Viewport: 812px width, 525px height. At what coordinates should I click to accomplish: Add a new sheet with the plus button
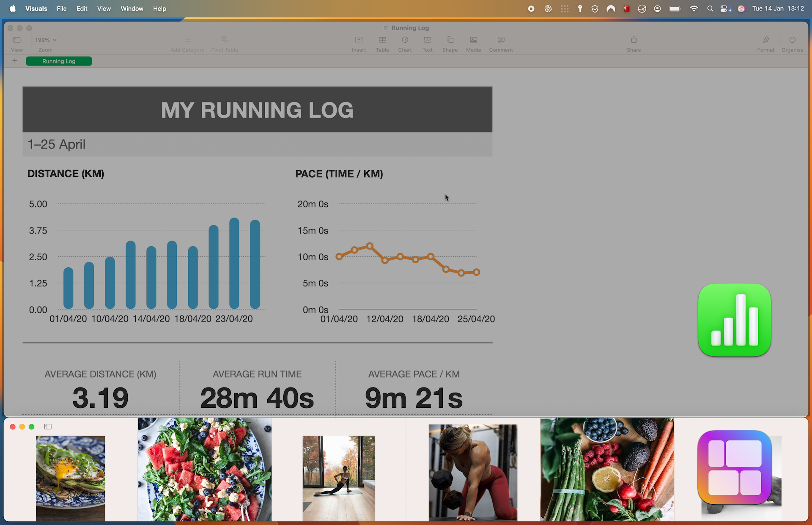(x=15, y=61)
